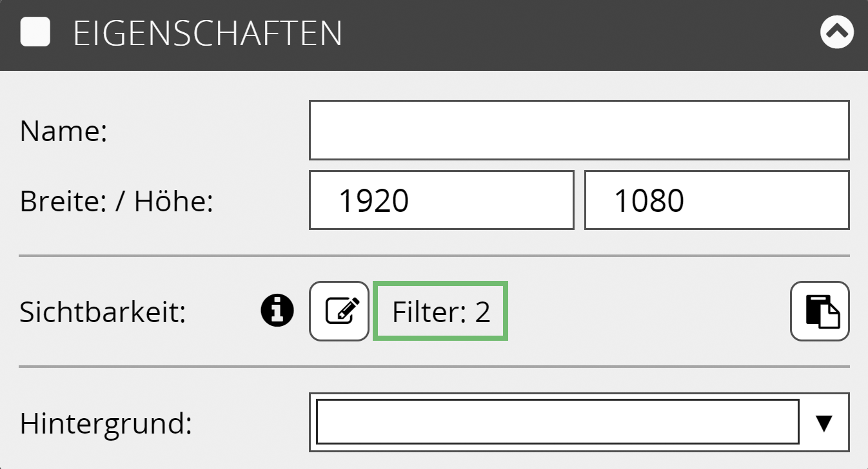Image resolution: width=868 pixels, height=469 pixels.
Task: Click the Breite: / Höhe: label
Action: tap(116, 202)
